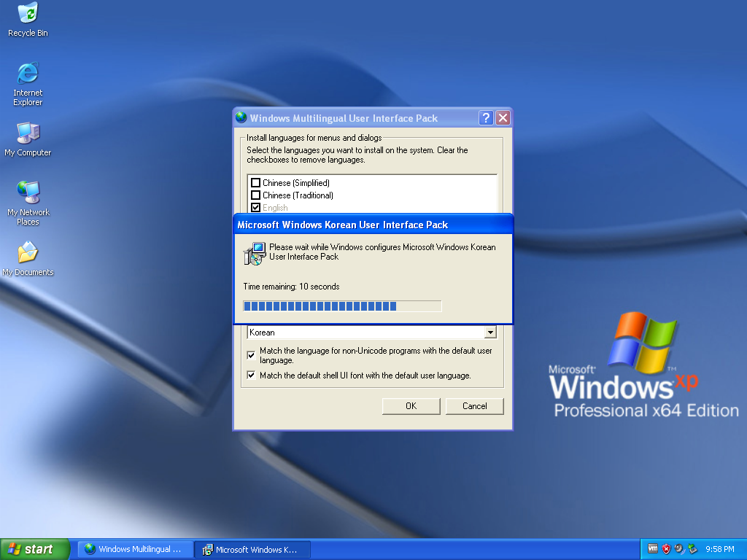
Task: Click the 'Time remaining: 10 seconds' text
Action: (291, 287)
